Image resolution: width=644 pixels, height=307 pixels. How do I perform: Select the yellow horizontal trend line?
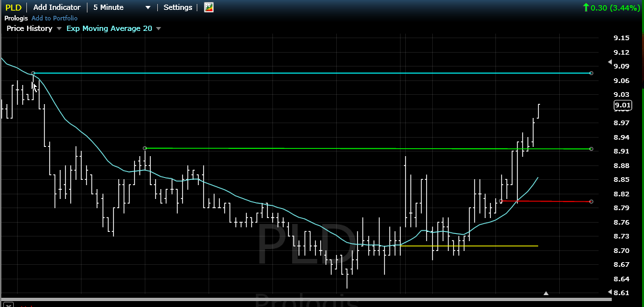468,246
